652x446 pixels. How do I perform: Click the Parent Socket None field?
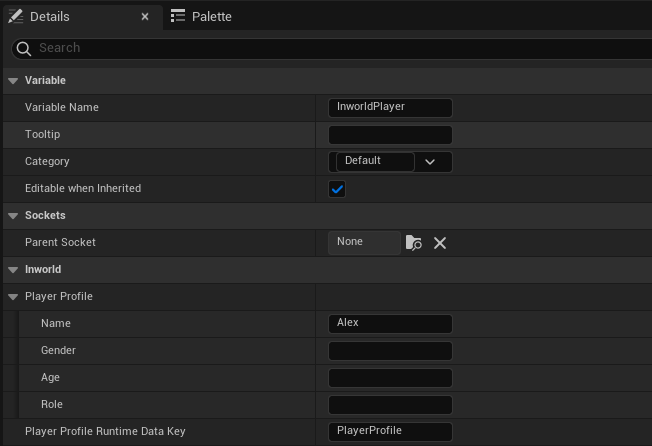point(364,243)
